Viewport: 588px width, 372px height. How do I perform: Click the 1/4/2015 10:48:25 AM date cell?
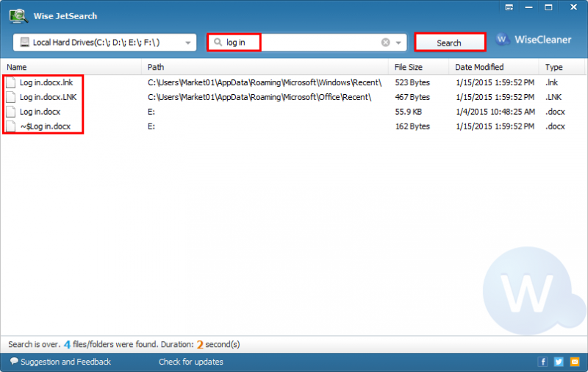(x=495, y=112)
